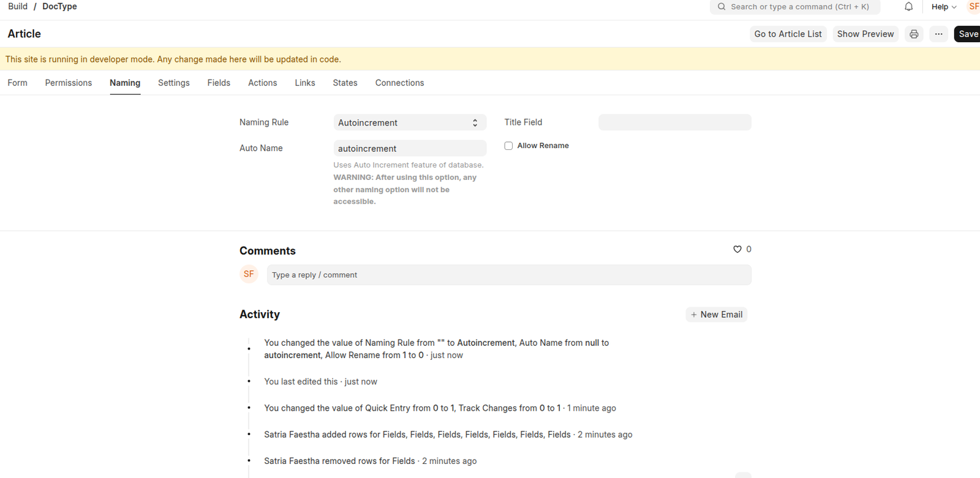
Task: Click the Save button
Action: pos(967,34)
